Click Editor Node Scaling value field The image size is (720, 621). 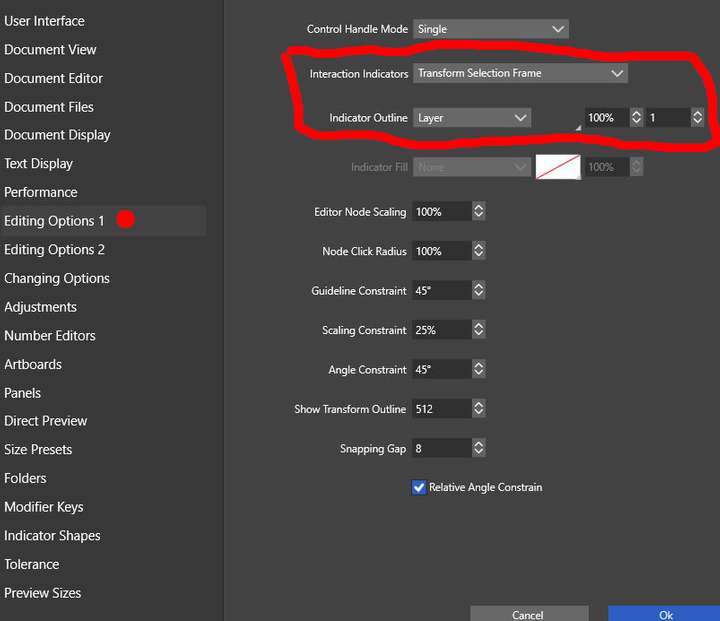441,212
